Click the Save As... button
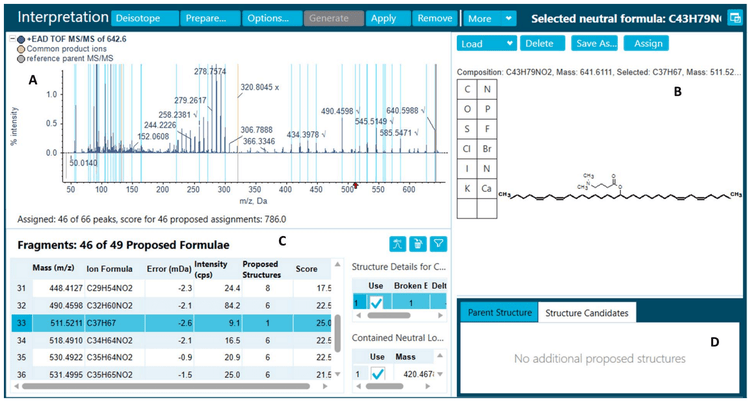The image size is (750, 402). click(x=594, y=43)
